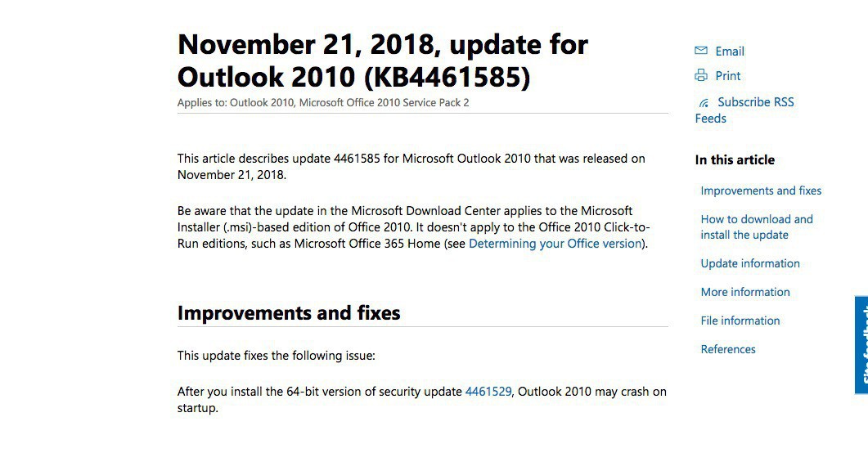The image size is (868, 453).
Task: Click the paragraph mentioning Microsoft Download Center
Action: pos(413,227)
